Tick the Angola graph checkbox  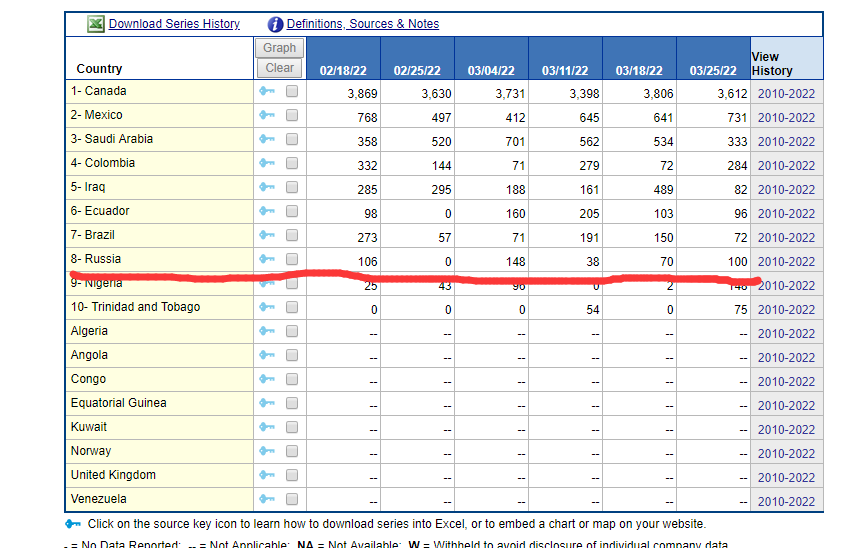coord(292,355)
